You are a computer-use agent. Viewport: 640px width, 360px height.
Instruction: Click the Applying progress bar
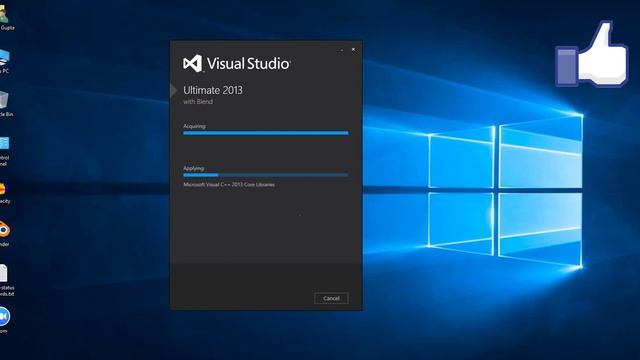point(266,175)
